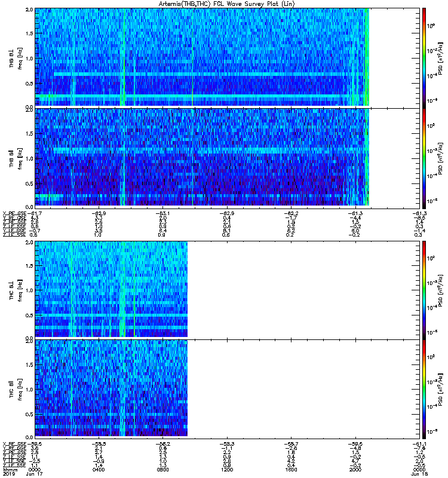448x478 pixels.
Task: Click the 'X_RE_GSE' row label below the THB panels
Action: tap(14, 213)
